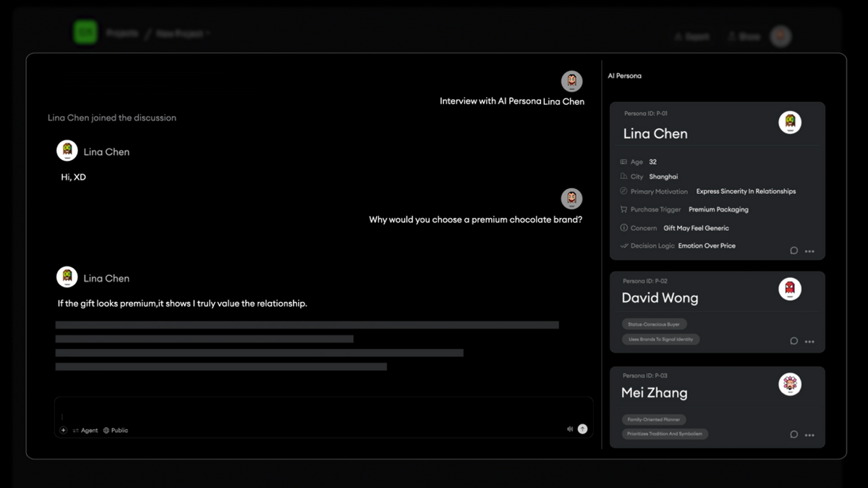
Task: Open three-dot menu on David Wong card
Action: click(809, 342)
